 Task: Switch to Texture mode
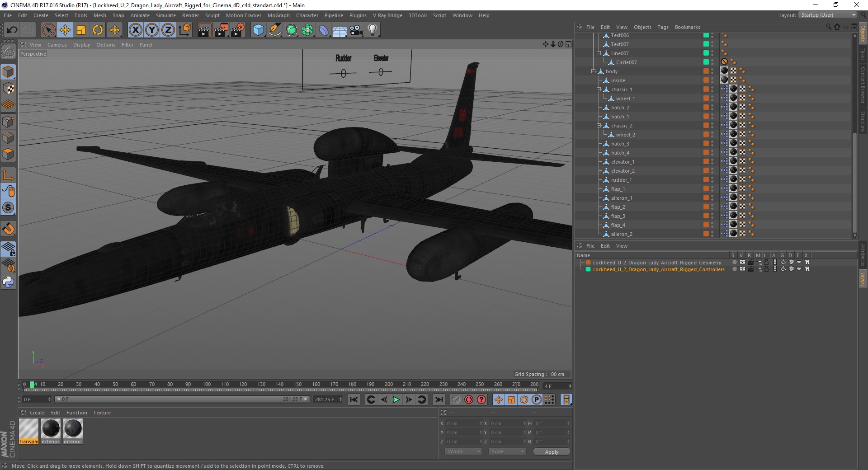(8, 89)
